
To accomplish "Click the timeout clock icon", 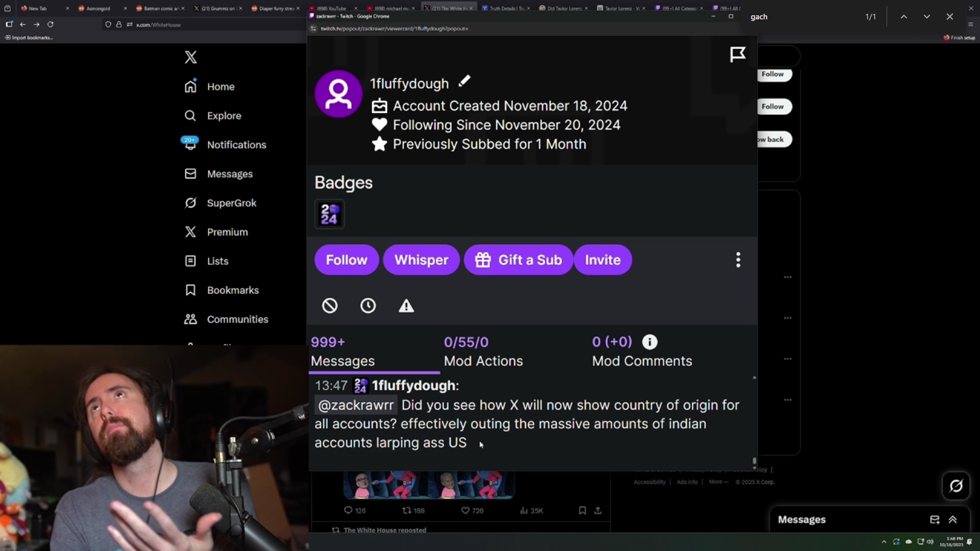I will pos(368,306).
